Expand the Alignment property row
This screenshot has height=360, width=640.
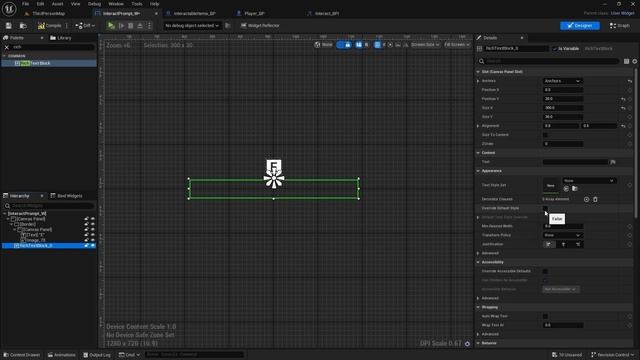(x=478, y=126)
